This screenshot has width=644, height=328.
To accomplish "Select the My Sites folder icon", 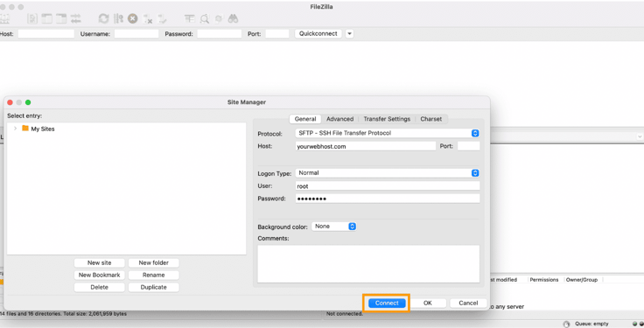I will click(25, 129).
